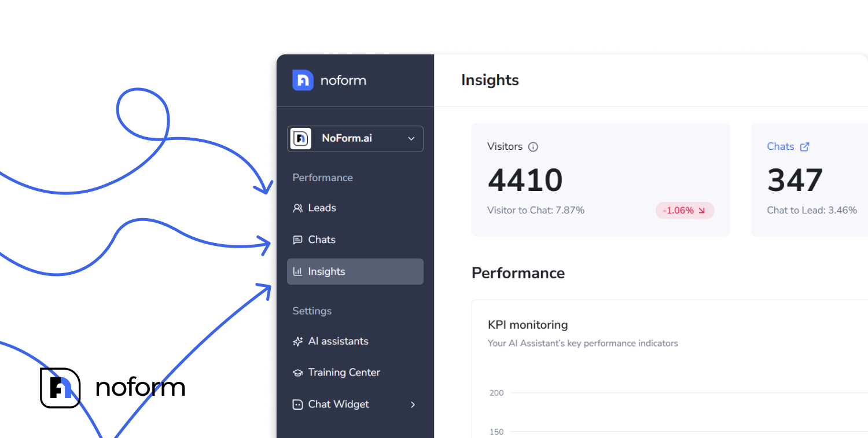Select Leads in the sidebar menu
Image resolution: width=868 pixels, height=438 pixels.
(322, 208)
